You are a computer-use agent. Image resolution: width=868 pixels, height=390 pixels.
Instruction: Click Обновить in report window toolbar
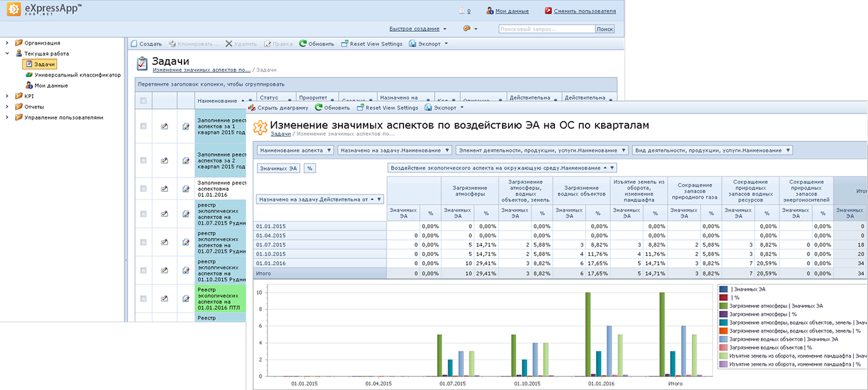point(332,107)
